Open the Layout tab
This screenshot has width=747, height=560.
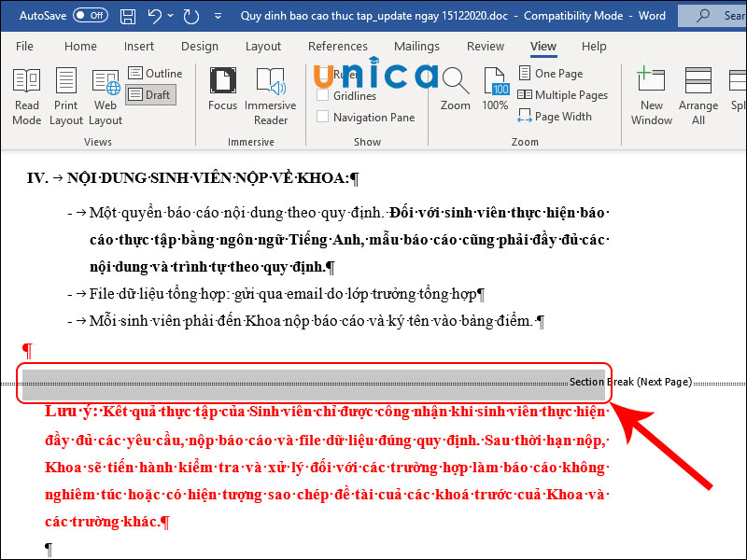263,46
